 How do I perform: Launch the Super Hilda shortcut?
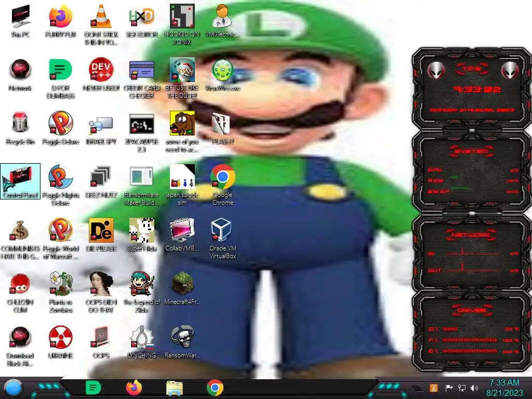(x=142, y=235)
